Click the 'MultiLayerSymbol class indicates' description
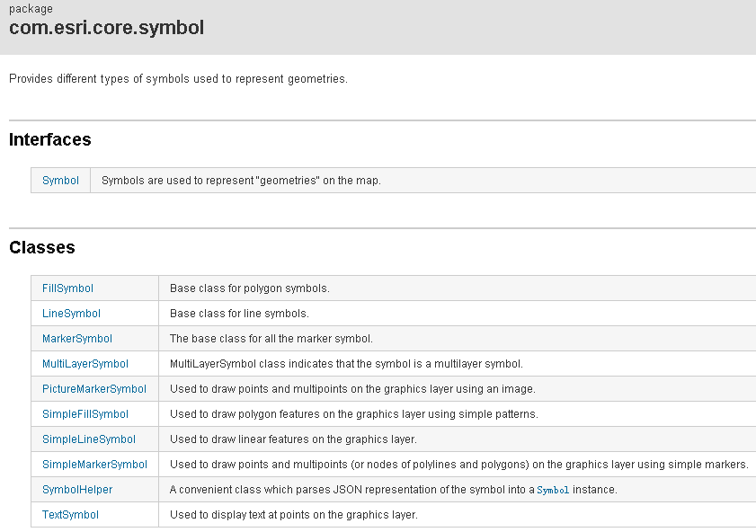 346,363
